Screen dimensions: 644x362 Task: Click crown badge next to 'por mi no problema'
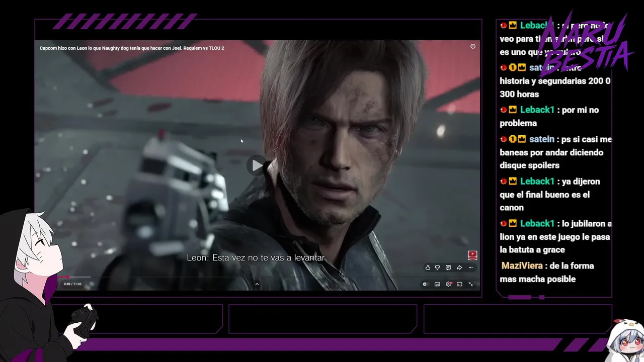coord(513,110)
